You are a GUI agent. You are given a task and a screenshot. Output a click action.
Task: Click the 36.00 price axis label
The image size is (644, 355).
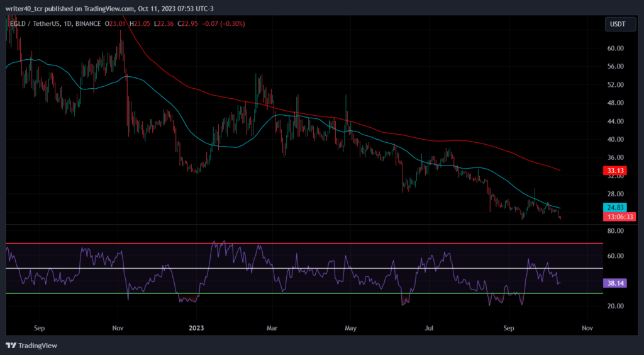click(615, 157)
